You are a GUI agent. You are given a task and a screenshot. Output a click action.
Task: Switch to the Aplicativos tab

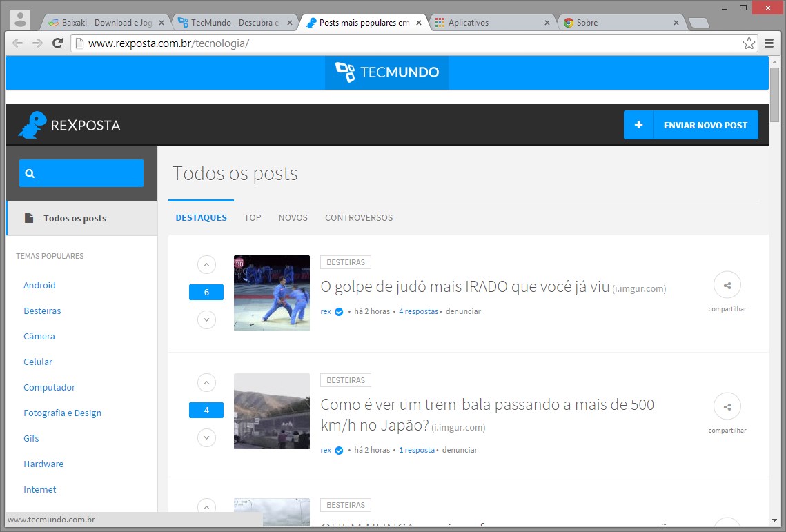(491, 23)
